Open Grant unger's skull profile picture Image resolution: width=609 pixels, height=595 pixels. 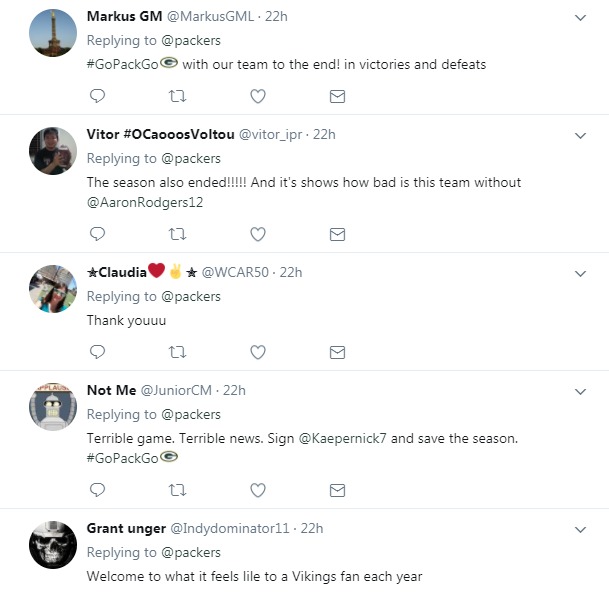53,545
